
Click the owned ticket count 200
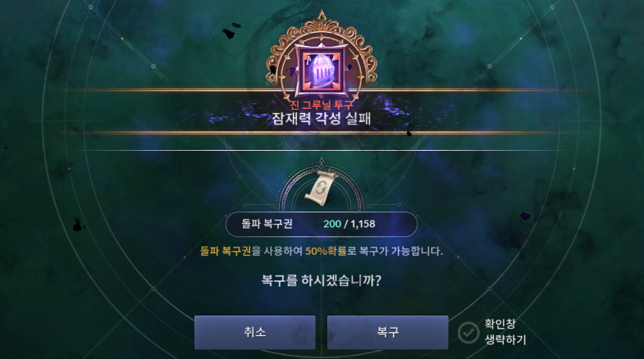[x=332, y=224]
